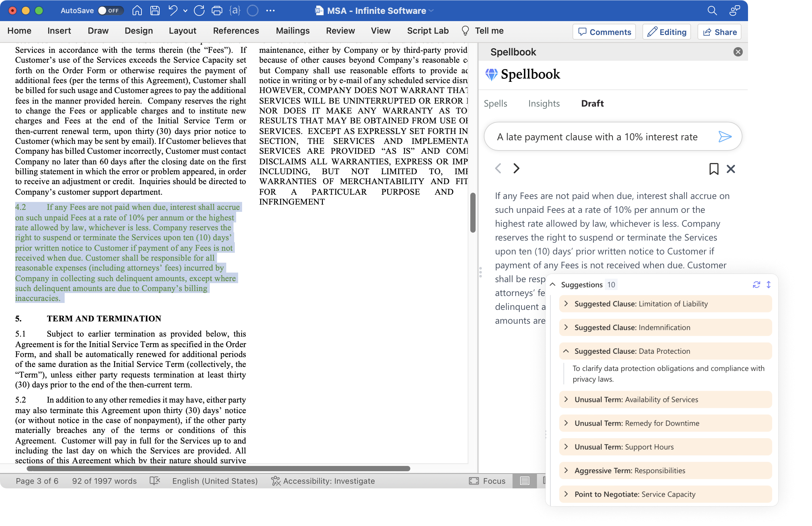Bookmark the generated Spellbook clause
The image size is (812, 526).
click(714, 169)
